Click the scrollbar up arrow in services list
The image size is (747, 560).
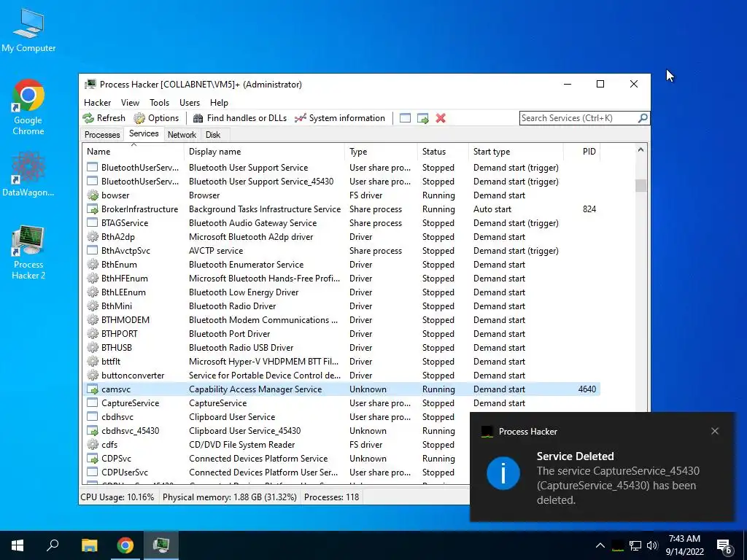coord(640,150)
